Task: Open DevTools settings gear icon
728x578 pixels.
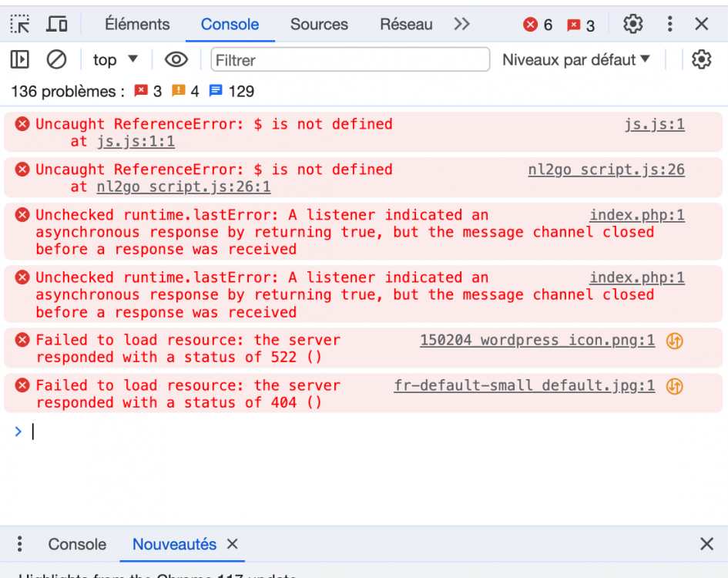Action: [x=632, y=24]
